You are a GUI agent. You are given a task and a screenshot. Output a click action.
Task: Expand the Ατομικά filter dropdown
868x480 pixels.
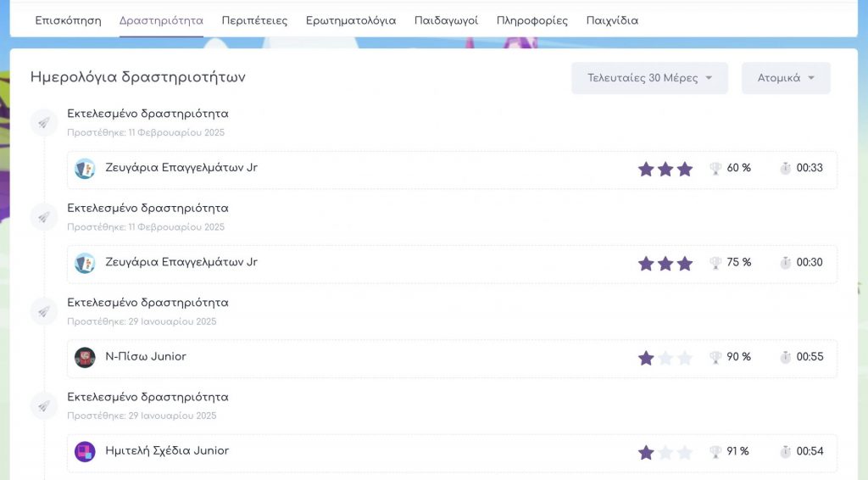tap(786, 78)
